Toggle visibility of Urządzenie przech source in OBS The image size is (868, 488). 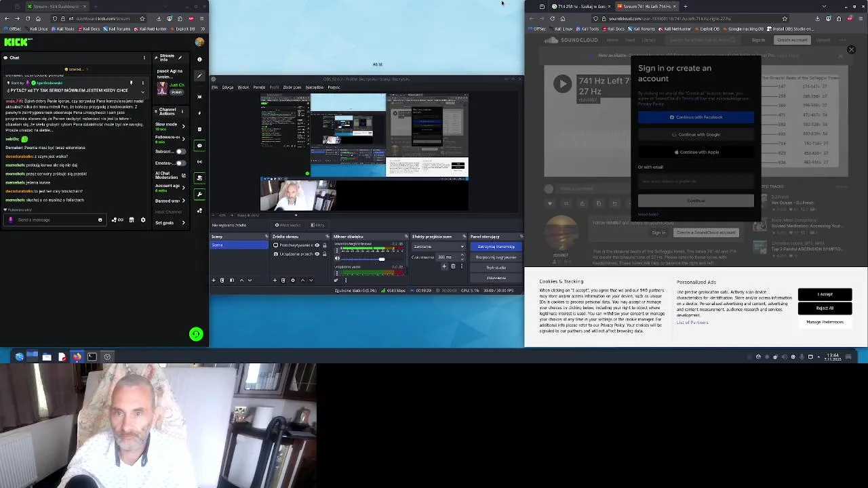point(317,254)
